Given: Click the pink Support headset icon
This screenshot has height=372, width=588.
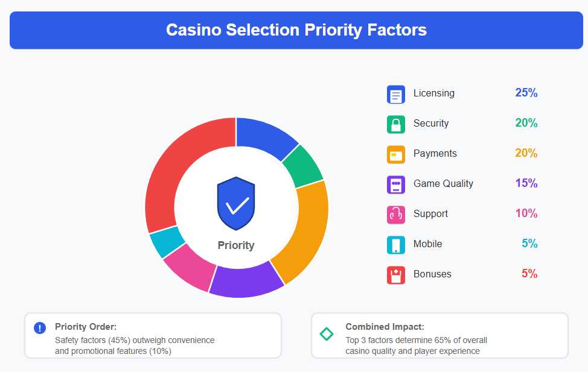Looking at the screenshot, I should click(x=396, y=215).
